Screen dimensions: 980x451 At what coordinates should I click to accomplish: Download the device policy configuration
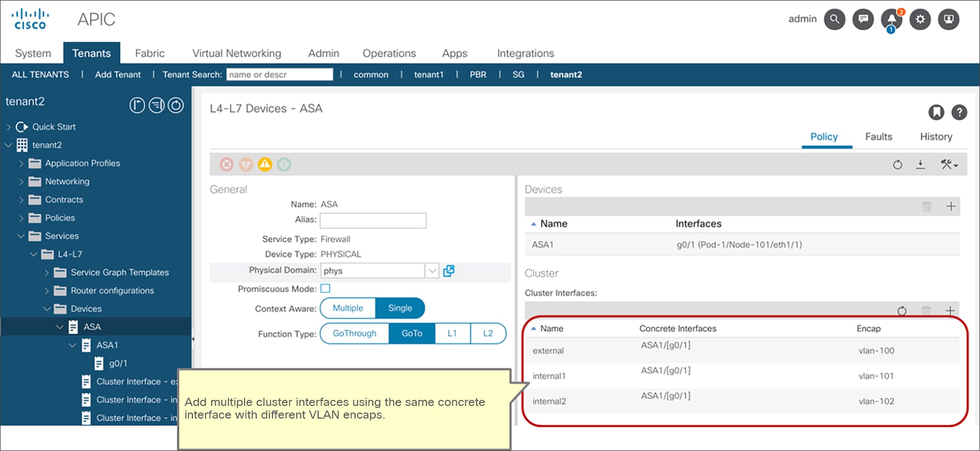coord(921,165)
